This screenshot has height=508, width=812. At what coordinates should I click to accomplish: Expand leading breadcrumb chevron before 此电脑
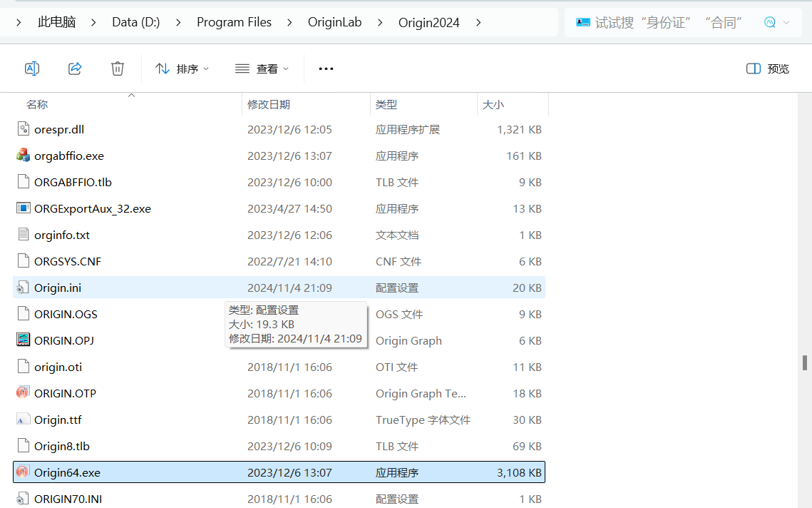19,22
